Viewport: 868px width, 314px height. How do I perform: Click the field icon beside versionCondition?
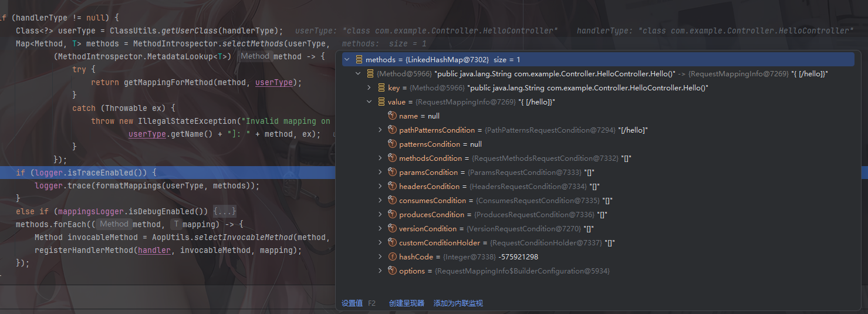click(393, 229)
